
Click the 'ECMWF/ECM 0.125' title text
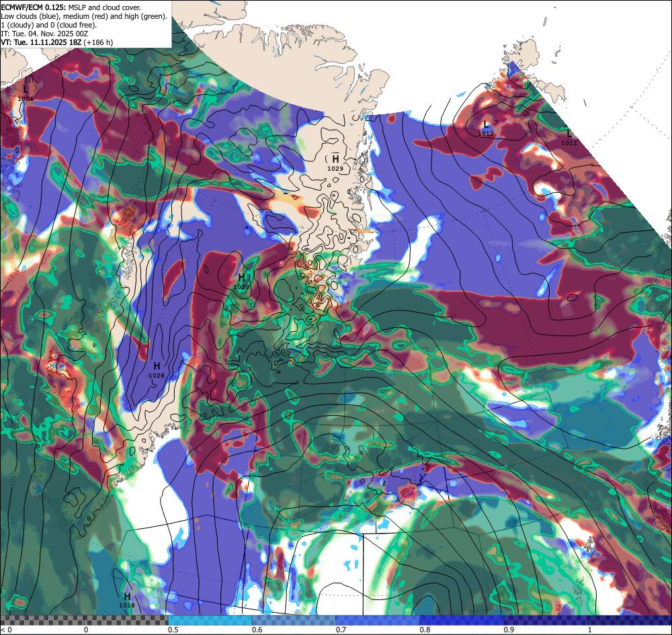pos(34,7)
